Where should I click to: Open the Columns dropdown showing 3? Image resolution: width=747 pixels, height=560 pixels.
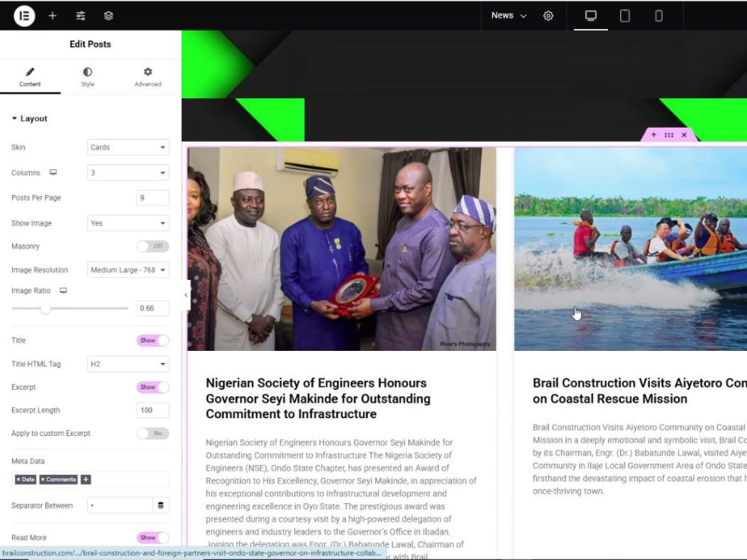coord(128,172)
